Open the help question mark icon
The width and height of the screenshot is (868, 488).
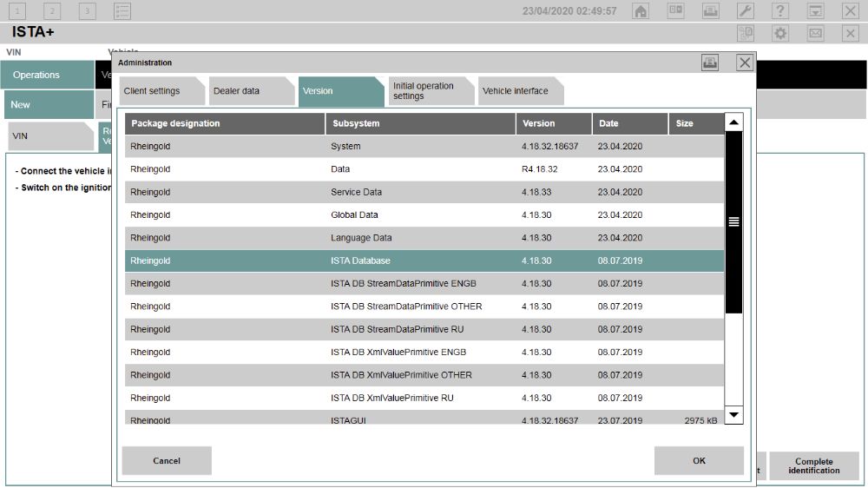[x=780, y=11]
